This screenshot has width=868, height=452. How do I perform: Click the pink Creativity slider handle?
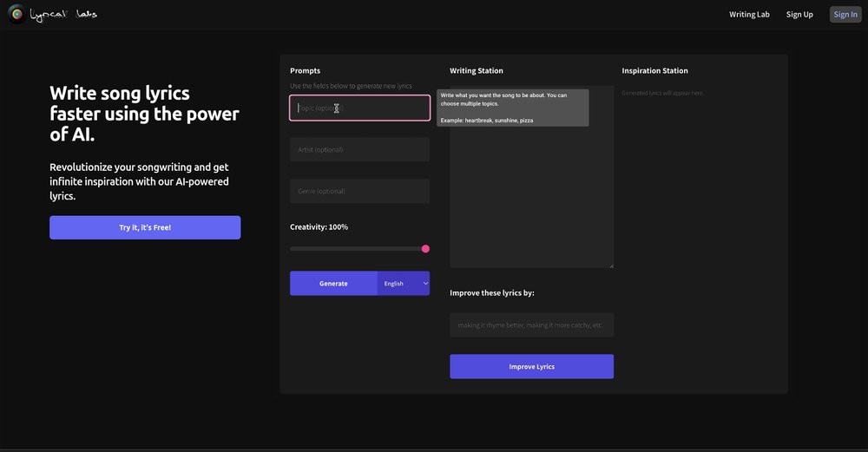click(x=425, y=249)
